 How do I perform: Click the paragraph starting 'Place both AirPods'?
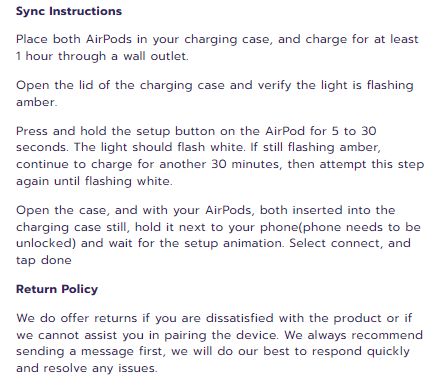pos(217,48)
